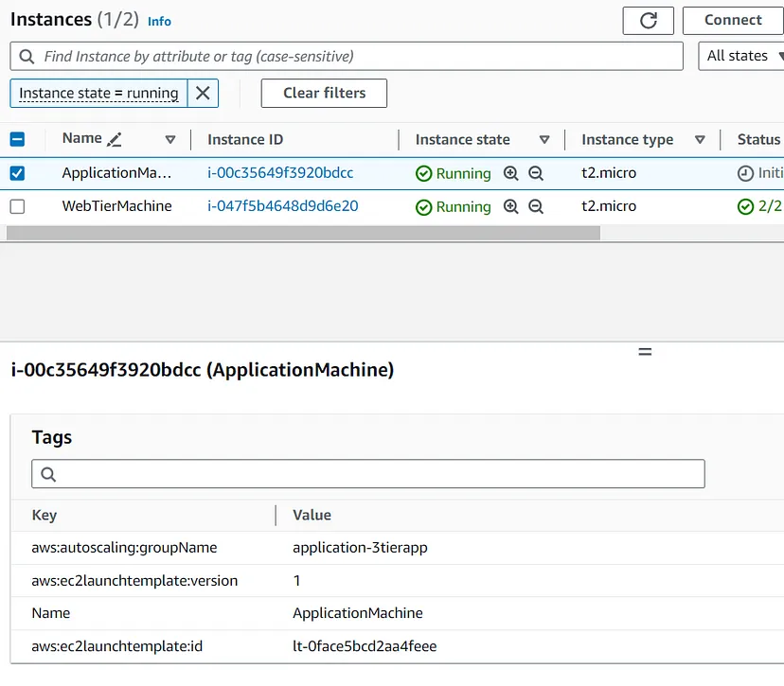
Task: Click the refresh instances icon button
Action: coord(649,21)
